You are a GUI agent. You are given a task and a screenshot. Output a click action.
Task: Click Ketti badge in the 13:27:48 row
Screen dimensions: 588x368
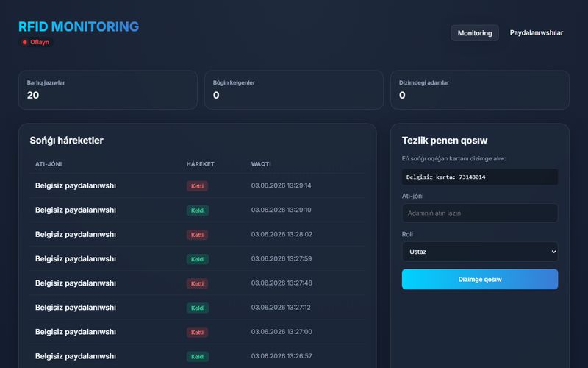(197, 283)
